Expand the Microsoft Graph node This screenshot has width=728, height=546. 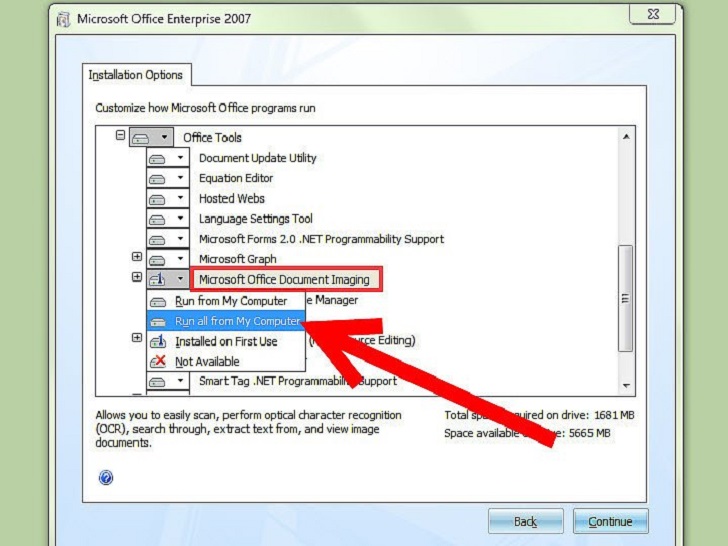(137, 257)
